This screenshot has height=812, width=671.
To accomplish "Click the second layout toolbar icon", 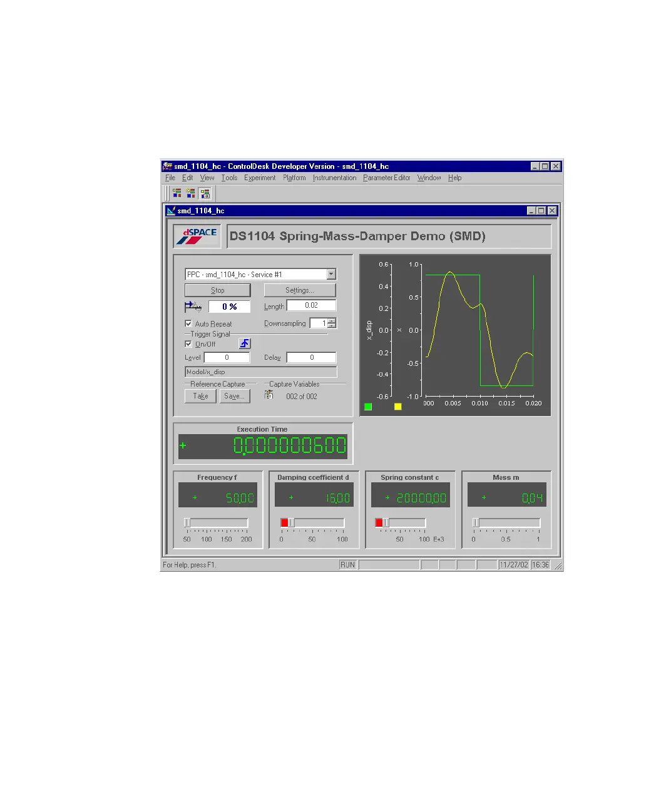I will (191, 193).
